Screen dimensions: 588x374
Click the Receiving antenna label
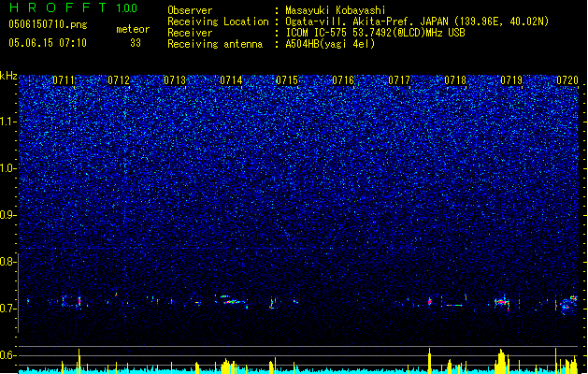tap(215, 44)
